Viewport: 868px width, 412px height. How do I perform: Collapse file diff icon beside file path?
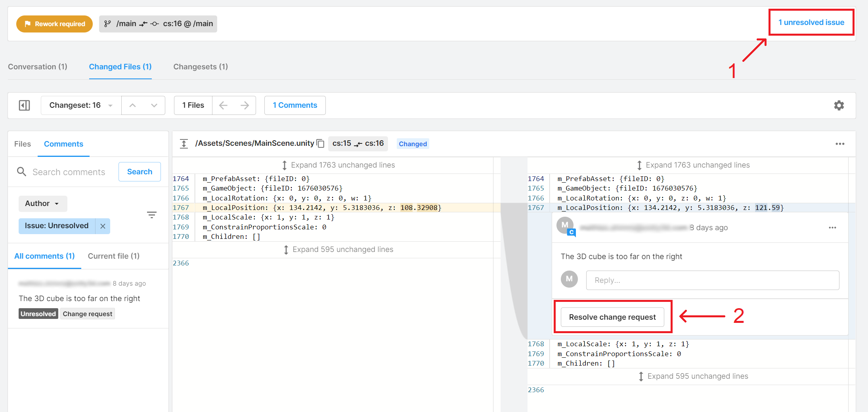point(184,144)
